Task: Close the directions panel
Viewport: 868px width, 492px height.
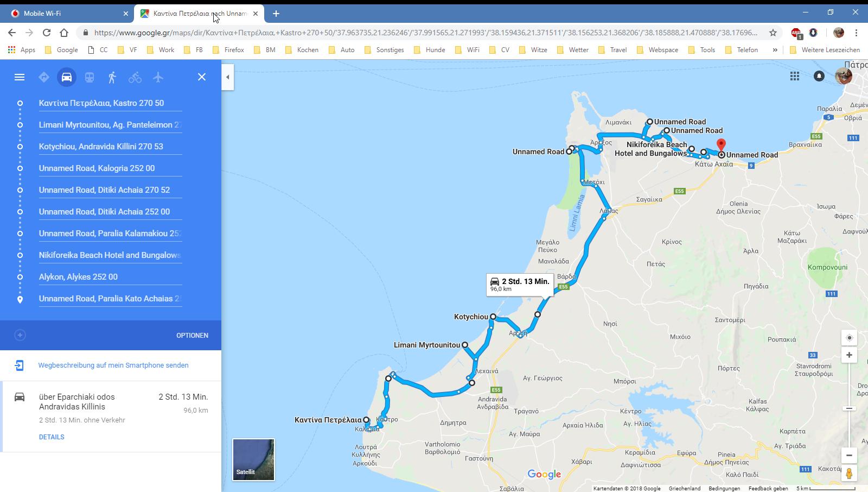Action: pos(202,77)
